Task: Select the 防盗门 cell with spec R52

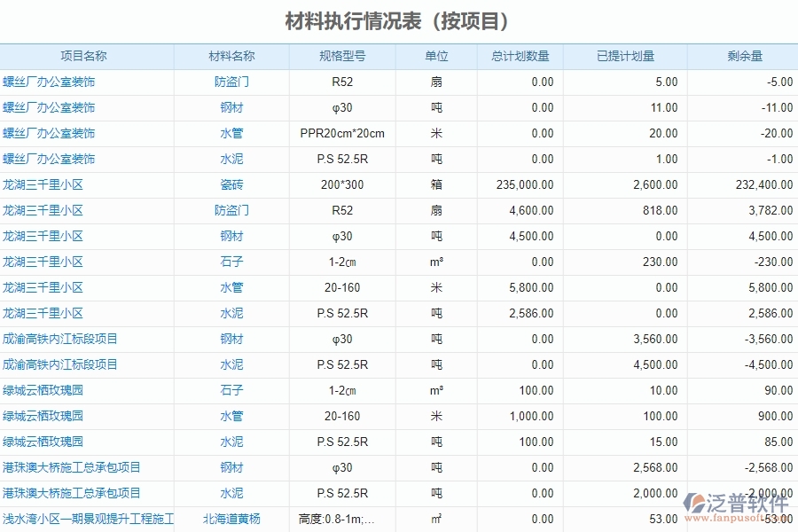Action: pos(232,82)
